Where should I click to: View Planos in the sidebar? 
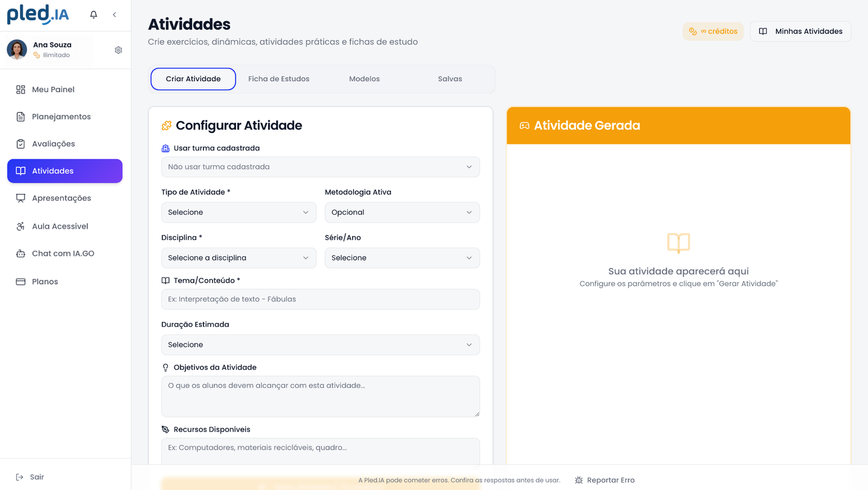pyautogui.click(x=44, y=282)
